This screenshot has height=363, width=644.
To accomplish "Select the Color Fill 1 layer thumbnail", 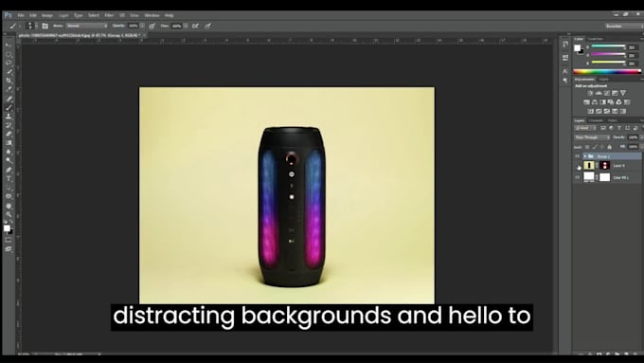I will tap(589, 177).
